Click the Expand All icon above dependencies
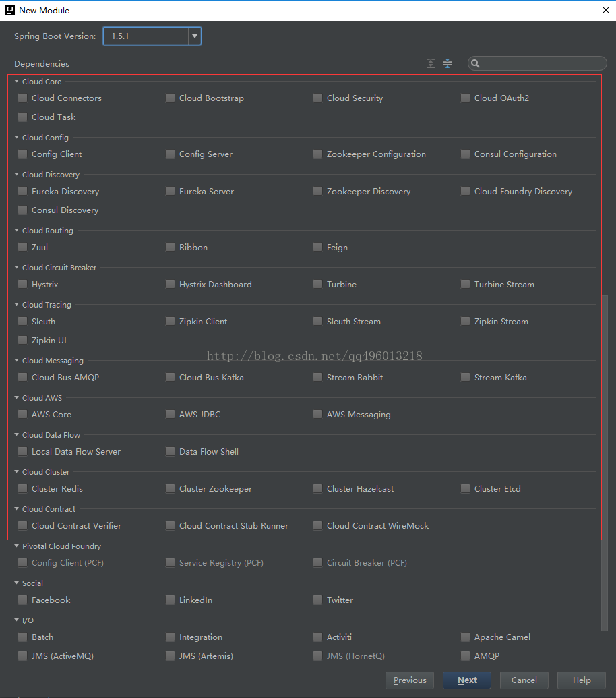Viewport: 616px width, 698px height. (431, 63)
